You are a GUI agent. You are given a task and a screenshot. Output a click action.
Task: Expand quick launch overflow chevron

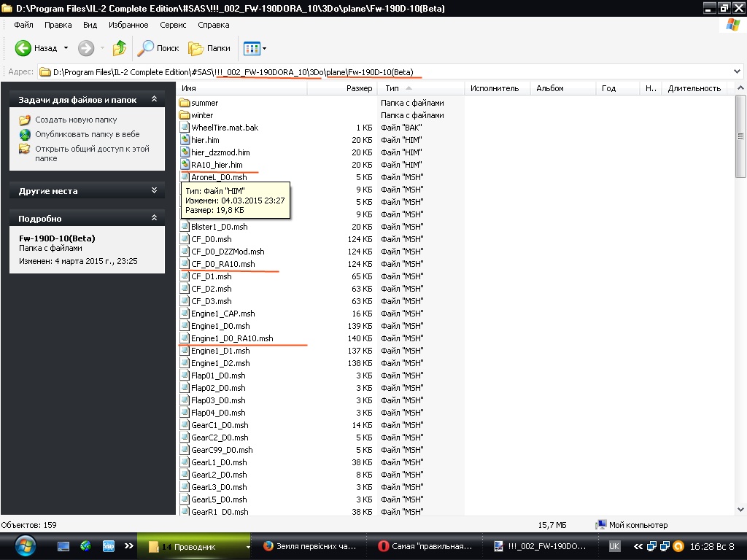tap(128, 546)
